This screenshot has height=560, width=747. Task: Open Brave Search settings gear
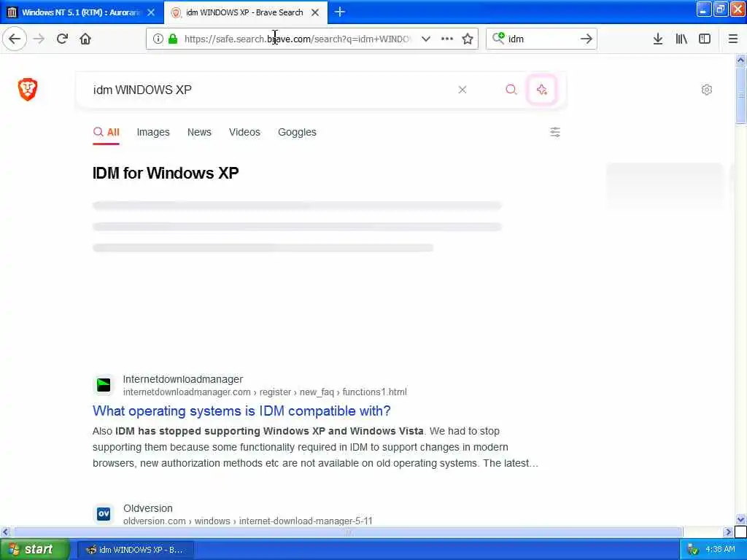coord(706,90)
